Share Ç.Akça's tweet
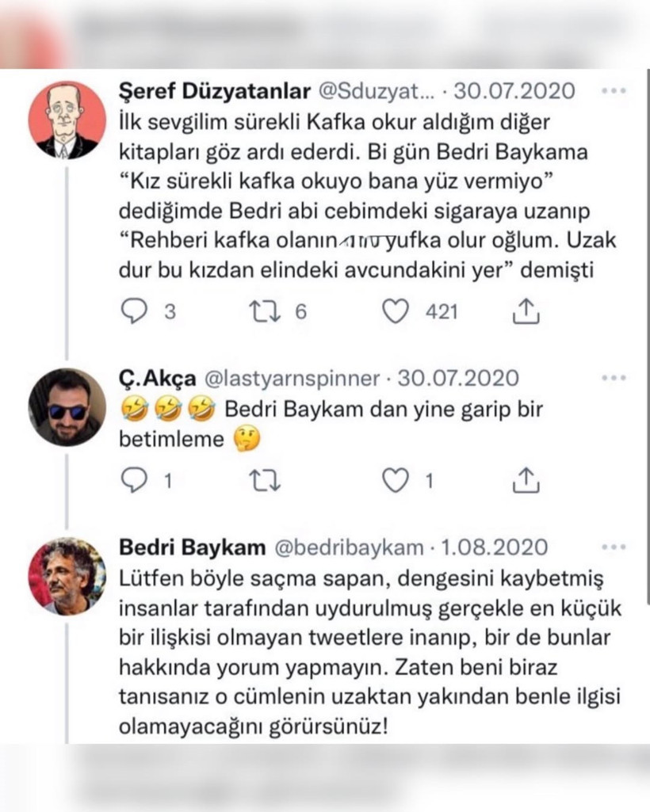The width and height of the screenshot is (650, 812). (526, 480)
